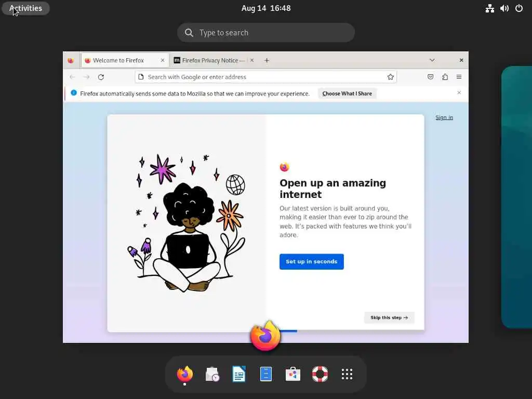Go forward in Firefox navigation
The height and width of the screenshot is (399, 532).
87,77
